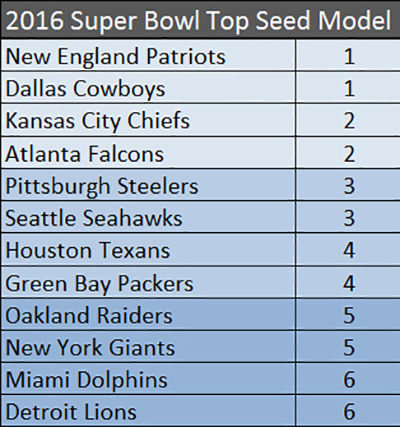Viewport: 400px width, 427px height.
Task: Click the Pittsburgh Steelers cell
Action: [148, 185]
